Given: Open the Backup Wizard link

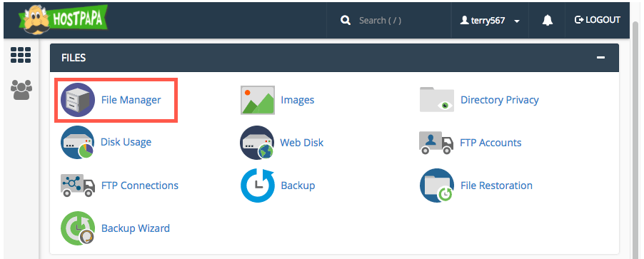Looking at the screenshot, I should pyautogui.click(x=136, y=228).
